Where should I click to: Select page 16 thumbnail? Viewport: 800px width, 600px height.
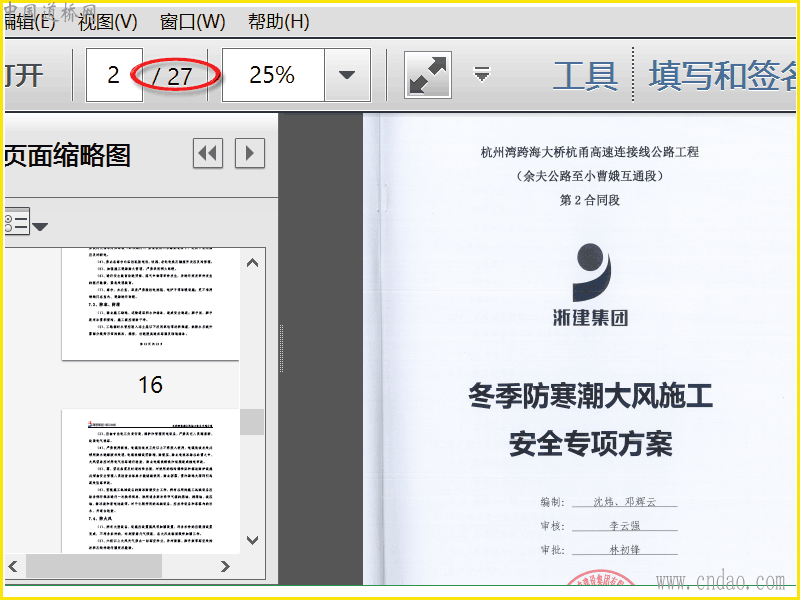pos(151,304)
